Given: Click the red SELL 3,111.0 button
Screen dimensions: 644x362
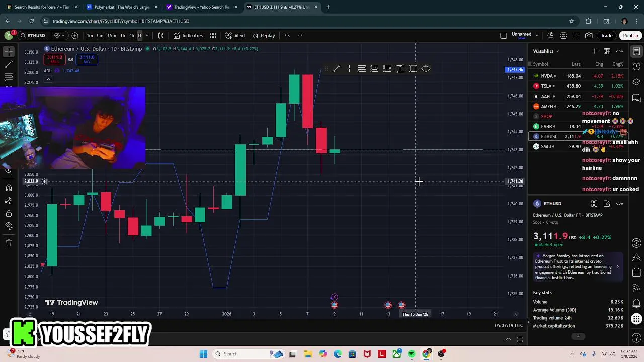Looking at the screenshot, I should pos(54,60).
